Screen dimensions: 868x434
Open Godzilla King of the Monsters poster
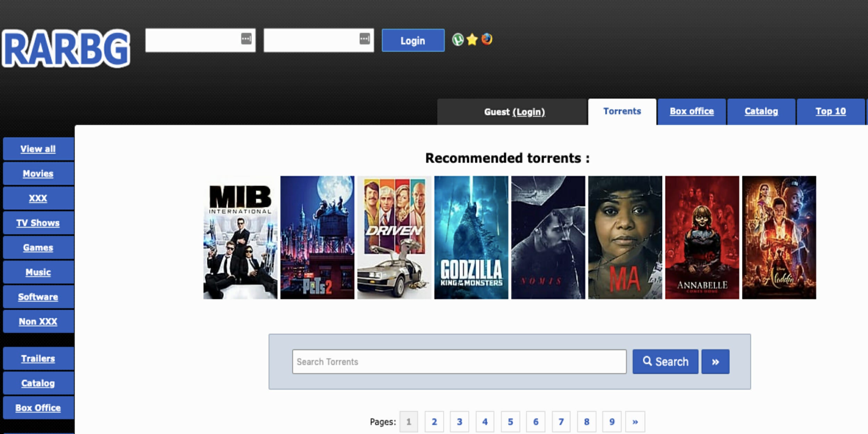(471, 237)
